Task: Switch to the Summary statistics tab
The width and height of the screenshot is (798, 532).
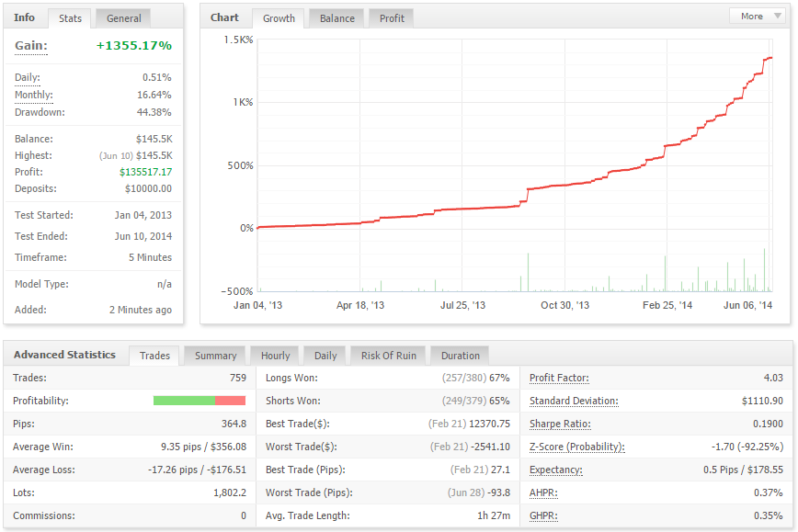Action: [215, 356]
